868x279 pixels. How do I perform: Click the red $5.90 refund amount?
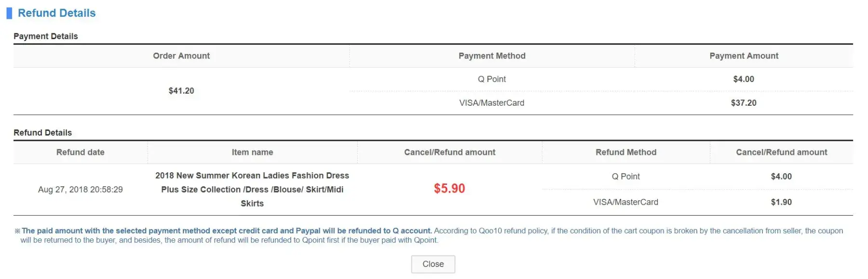pos(449,189)
